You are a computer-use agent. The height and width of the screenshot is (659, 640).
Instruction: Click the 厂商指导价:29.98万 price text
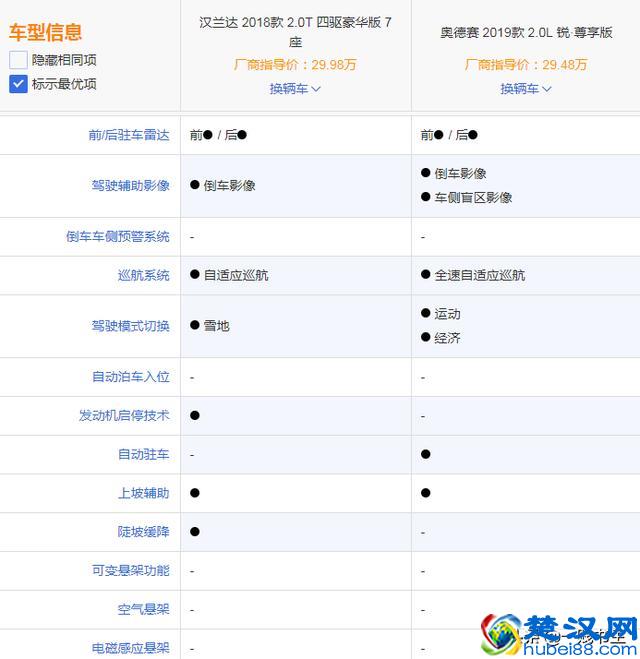coord(295,65)
